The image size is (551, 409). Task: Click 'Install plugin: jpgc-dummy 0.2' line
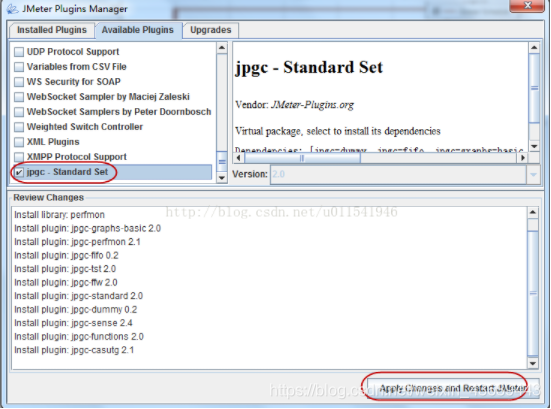point(76,310)
